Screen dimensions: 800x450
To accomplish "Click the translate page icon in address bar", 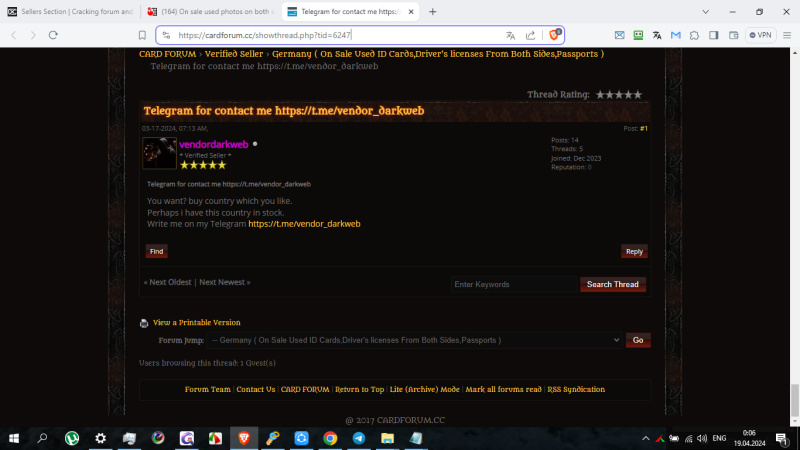I will coord(511,35).
